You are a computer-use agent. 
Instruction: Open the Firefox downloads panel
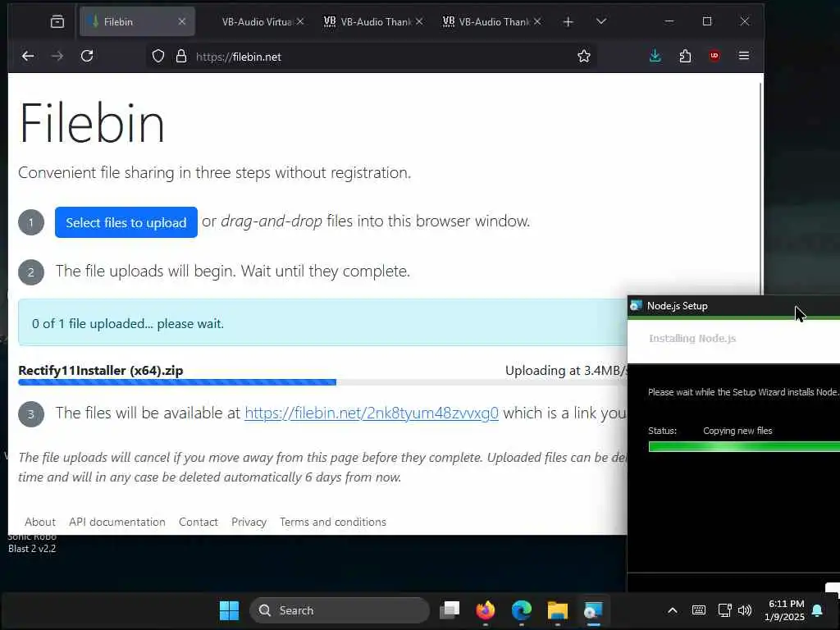[655, 56]
